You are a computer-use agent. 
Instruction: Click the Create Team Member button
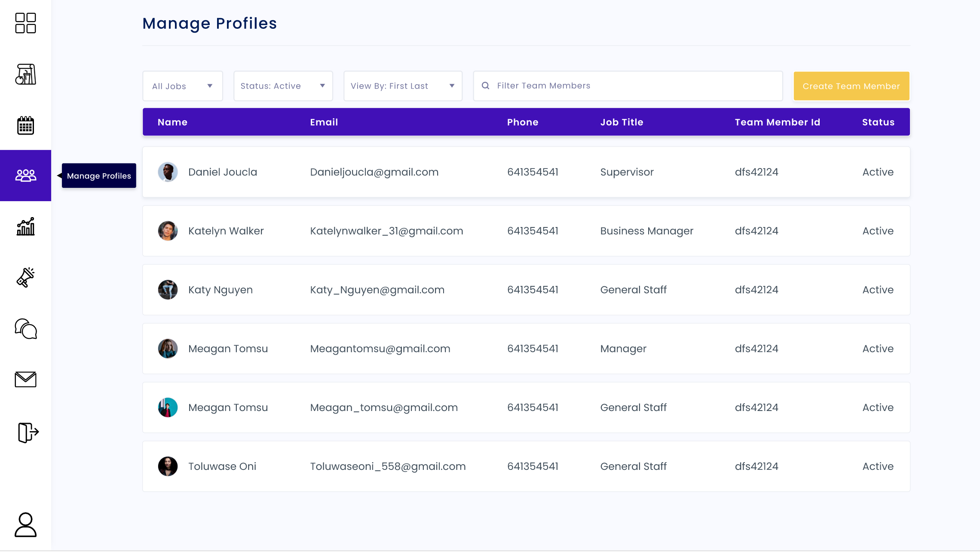851,86
